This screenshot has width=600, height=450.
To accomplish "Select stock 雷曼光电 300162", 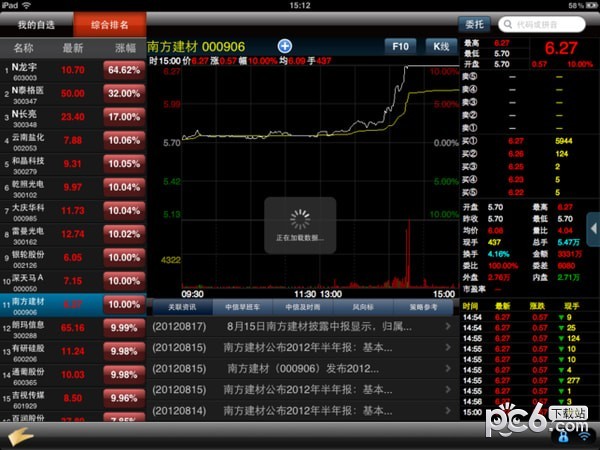I will (73, 234).
